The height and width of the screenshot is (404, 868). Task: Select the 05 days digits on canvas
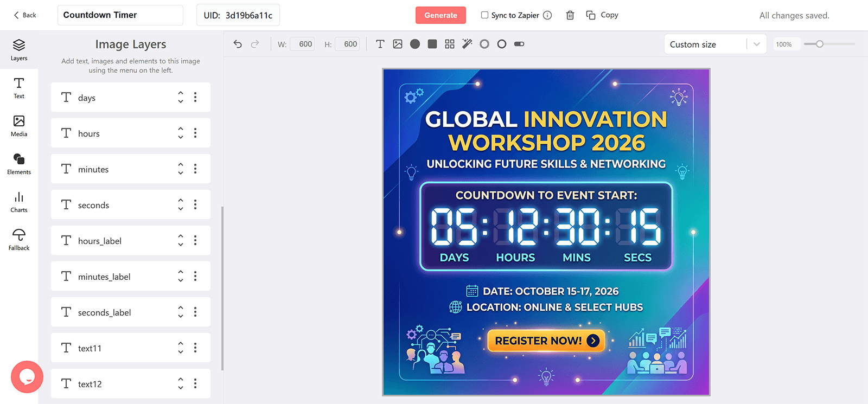454,227
